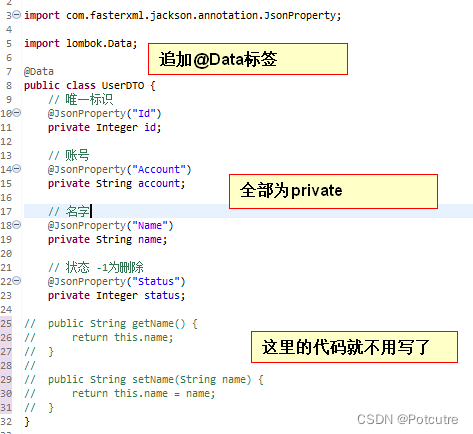The image size is (473, 434).
Task: Click the comment '状态 -1为删除'
Action: tap(104, 267)
